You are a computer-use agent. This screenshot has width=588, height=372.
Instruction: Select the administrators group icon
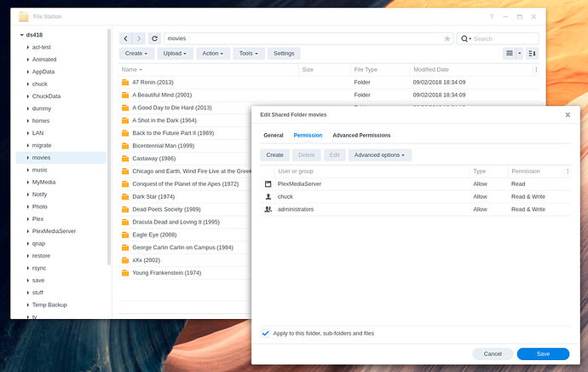click(268, 209)
